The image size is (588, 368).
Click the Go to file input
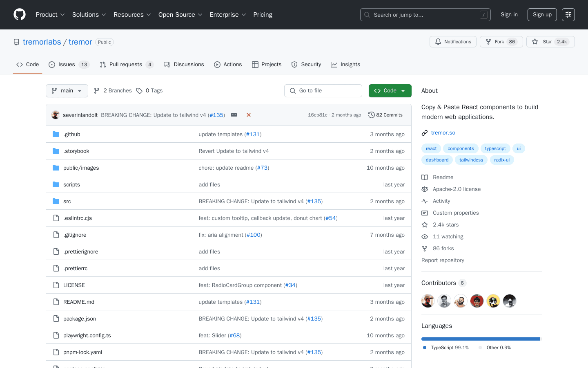pyautogui.click(x=323, y=91)
